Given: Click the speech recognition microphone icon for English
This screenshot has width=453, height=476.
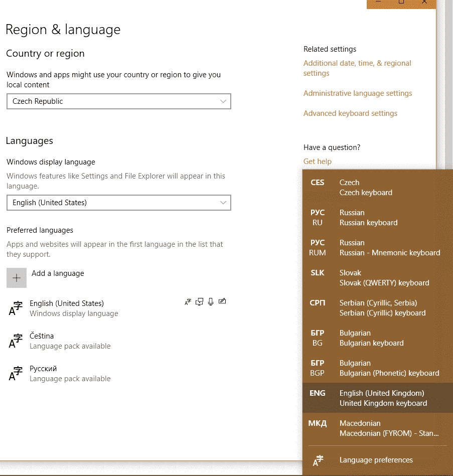Looking at the screenshot, I should click(211, 302).
